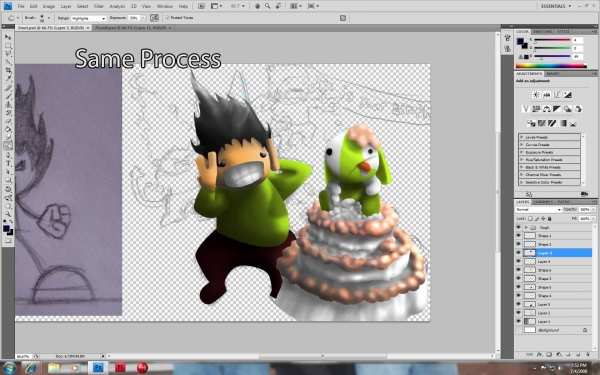The width and height of the screenshot is (600, 375).
Task: Open the Filter menu
Action: 99,6
